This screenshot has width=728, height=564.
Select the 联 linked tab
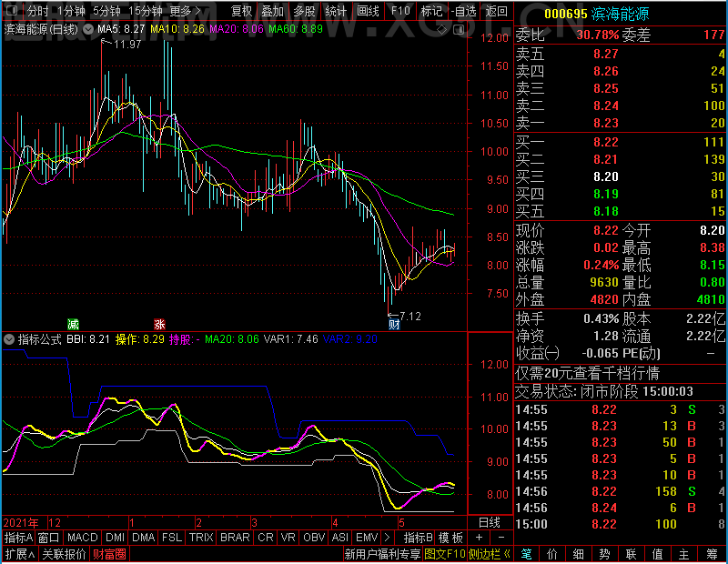click(x=631, y=554)
